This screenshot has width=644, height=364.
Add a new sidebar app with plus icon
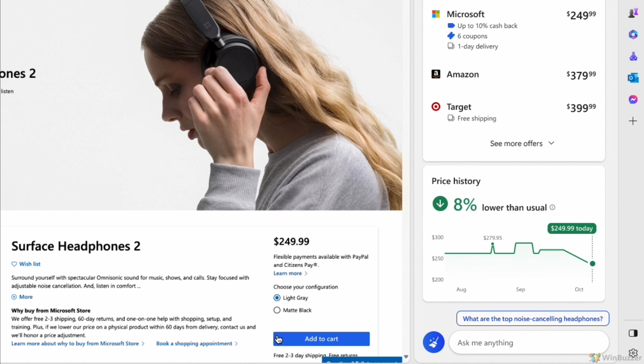(633, 121)
